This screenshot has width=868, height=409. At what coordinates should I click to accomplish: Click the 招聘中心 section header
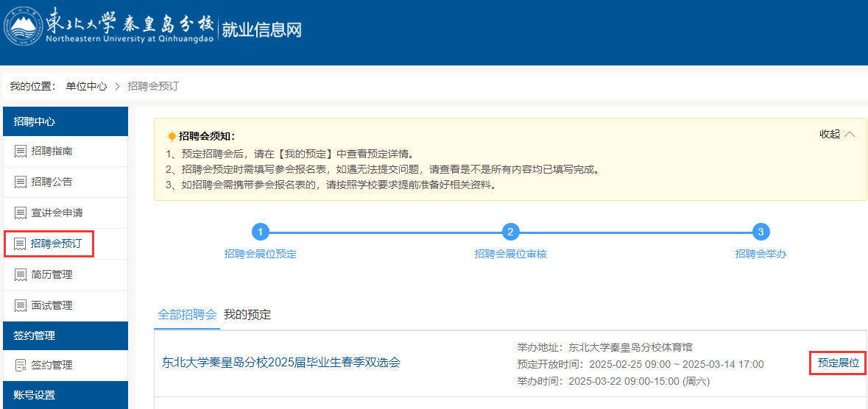coord(66,121)
